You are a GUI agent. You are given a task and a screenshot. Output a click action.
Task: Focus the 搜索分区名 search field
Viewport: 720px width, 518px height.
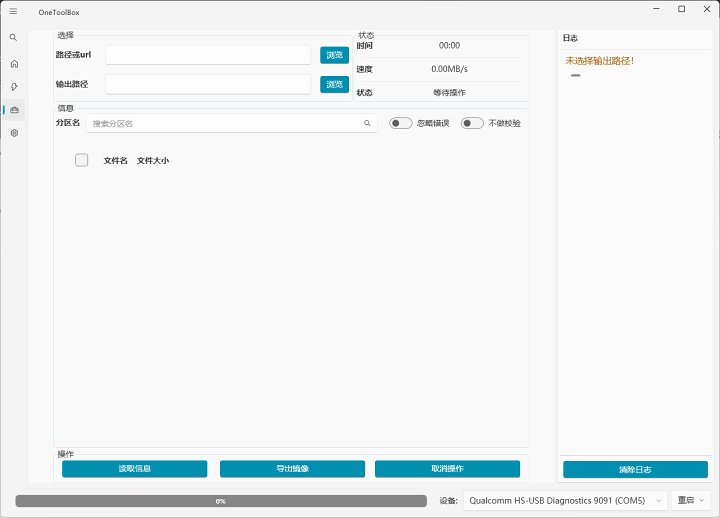click(x=225, y=124)
